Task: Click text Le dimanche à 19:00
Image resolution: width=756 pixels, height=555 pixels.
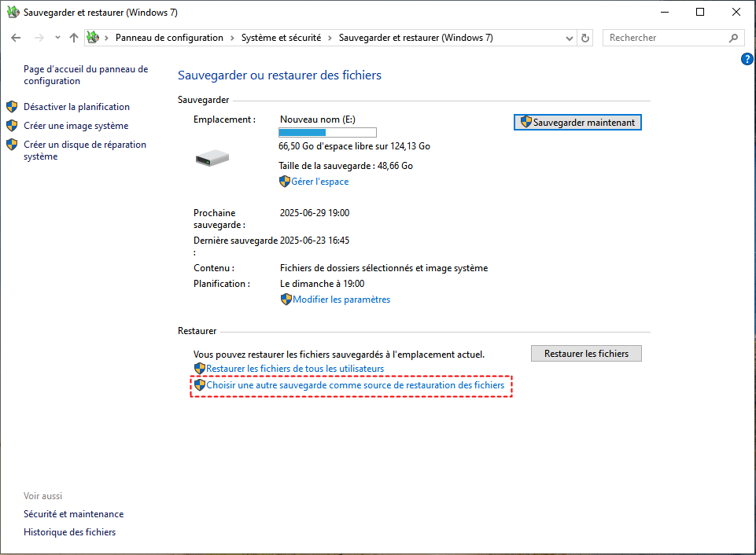Action: coord(322,284)
